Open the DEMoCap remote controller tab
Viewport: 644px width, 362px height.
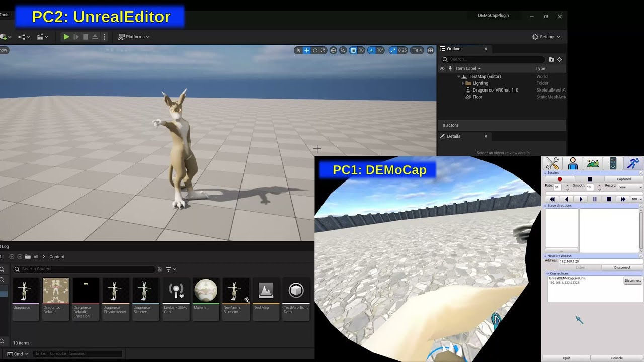(x=613, y=163)
